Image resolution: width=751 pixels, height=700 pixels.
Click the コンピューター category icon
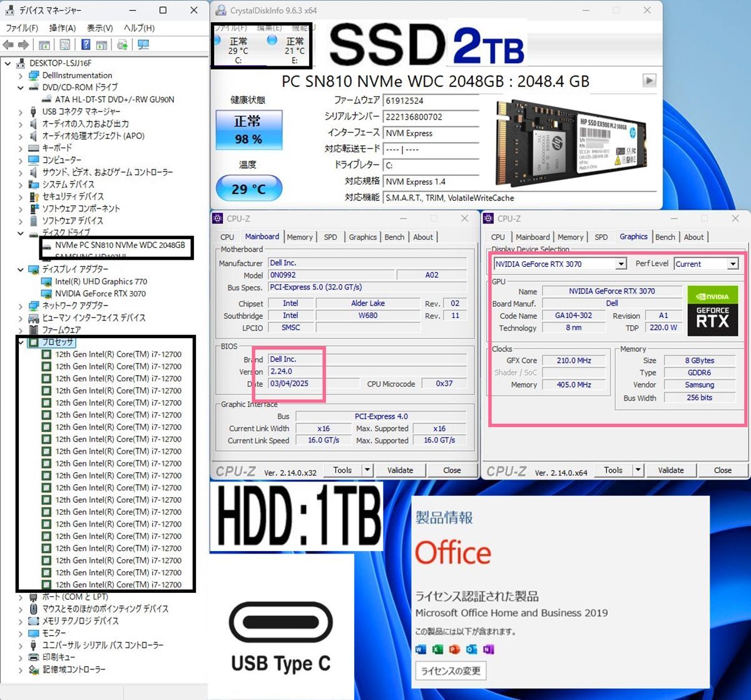click(x=34, y=160)
